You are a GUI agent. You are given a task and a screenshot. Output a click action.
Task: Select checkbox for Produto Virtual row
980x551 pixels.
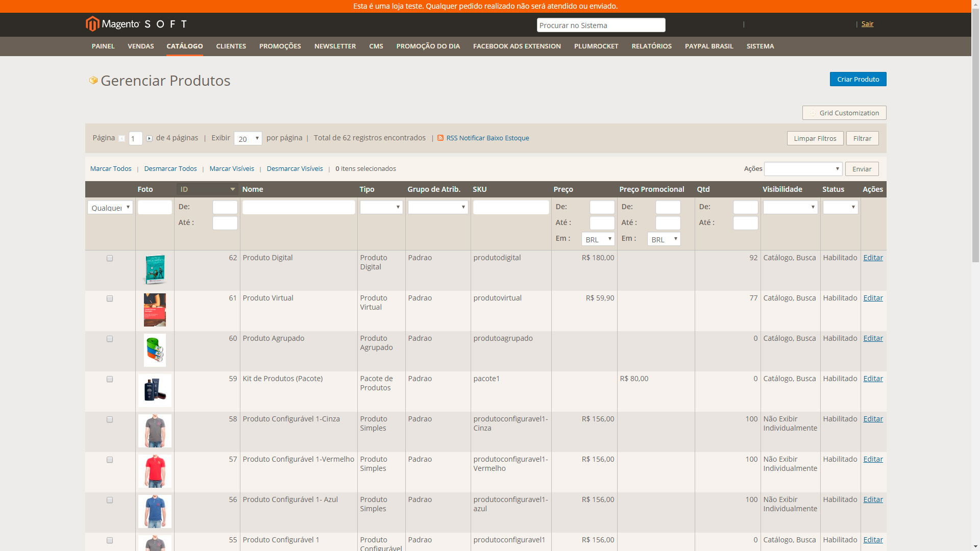coord(110,298)
